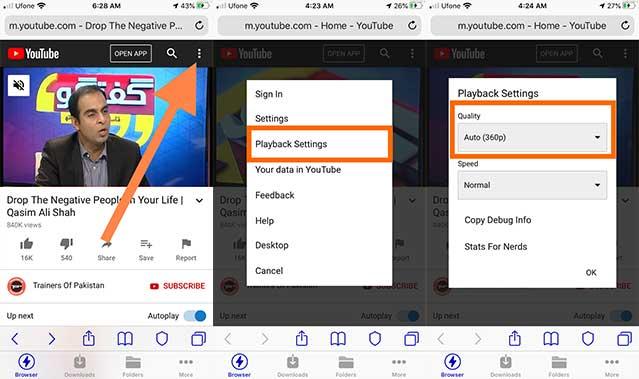
Task: Open Quality dropdown showing Auto (360p)
Action: click(x=532, y=137)
